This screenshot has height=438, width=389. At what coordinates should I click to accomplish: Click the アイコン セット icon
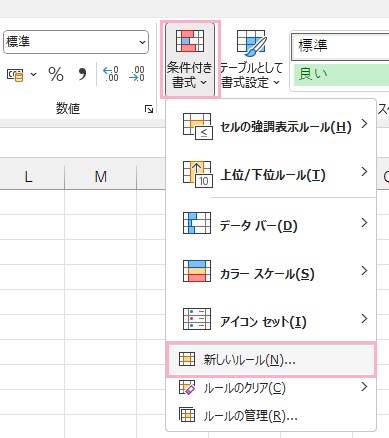[x=197, y=319]
